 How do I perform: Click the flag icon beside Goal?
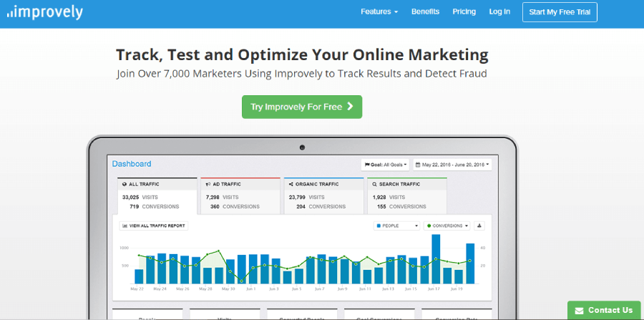[x=367, y=165]
